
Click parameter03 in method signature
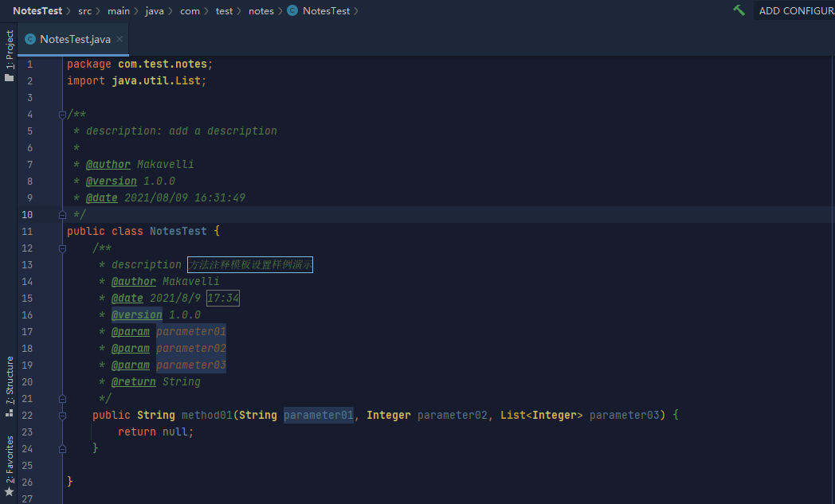(x=624, y=415)
